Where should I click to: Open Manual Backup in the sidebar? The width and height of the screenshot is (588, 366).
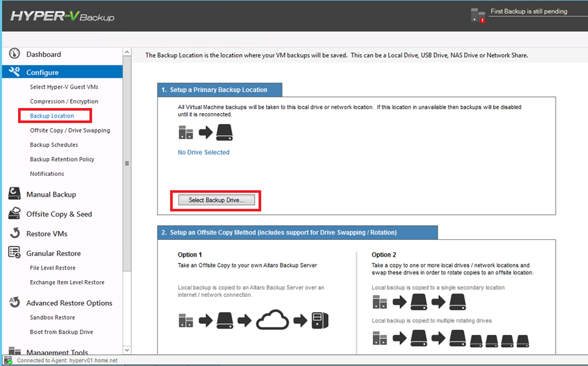pyautogui.click(x=51, y=195)
